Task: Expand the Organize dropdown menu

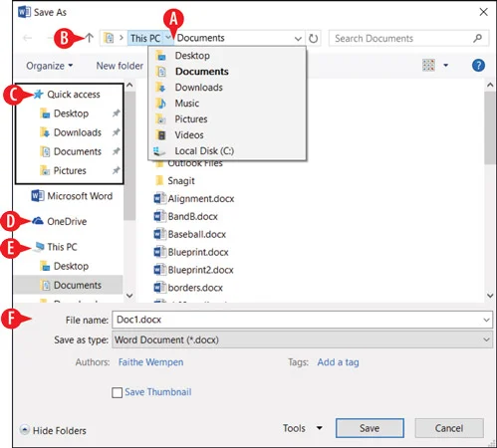Action: pyautogui.click(x=50, y=66)
